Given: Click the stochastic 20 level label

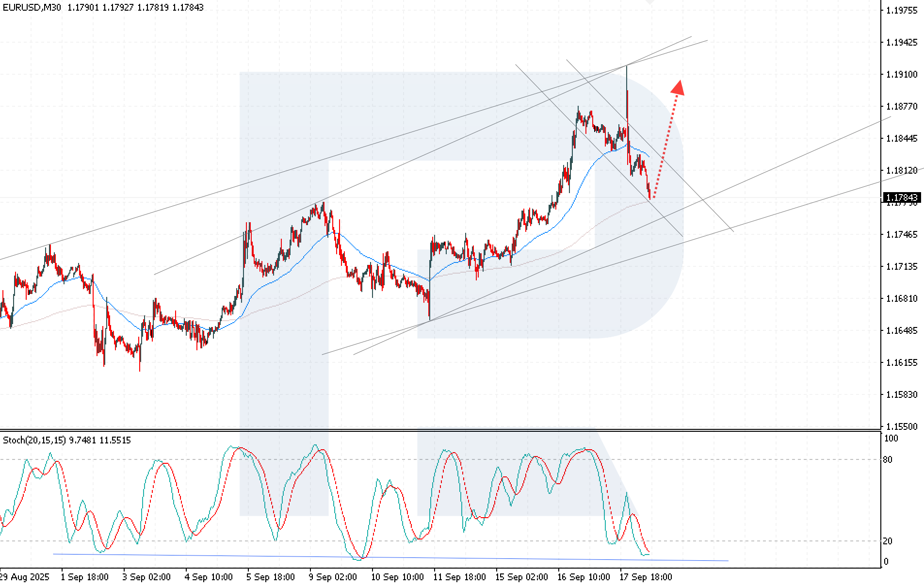Looking at the screenshot, I should (887, 541).
